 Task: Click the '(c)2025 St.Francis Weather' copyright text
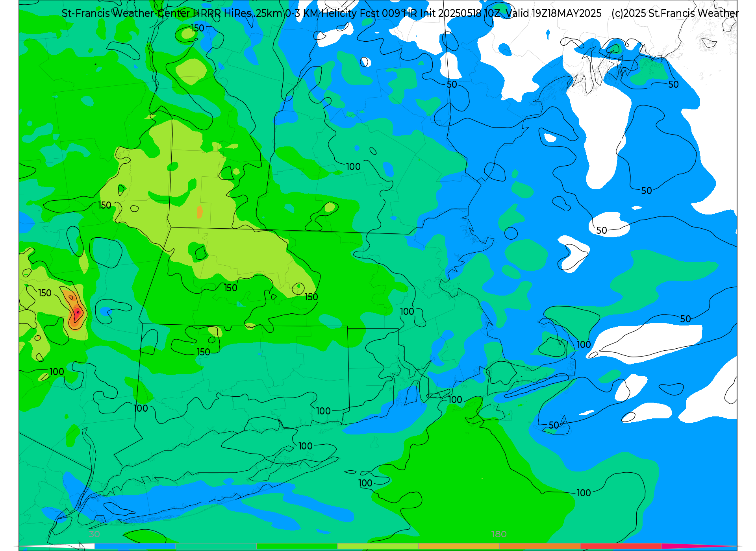[x=675, y=13]
